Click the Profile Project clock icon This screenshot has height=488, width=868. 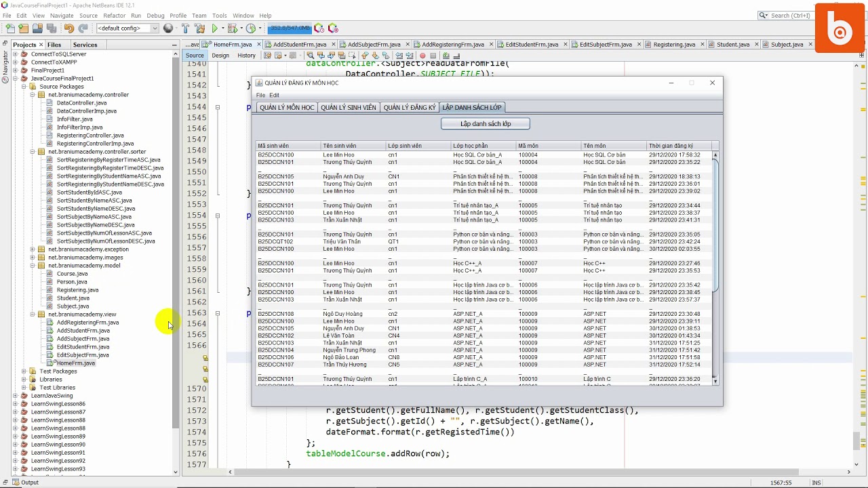(x=251, y=28)
